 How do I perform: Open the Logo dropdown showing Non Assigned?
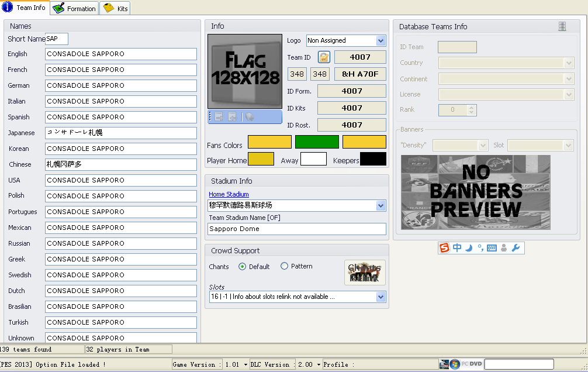(381, 40)
